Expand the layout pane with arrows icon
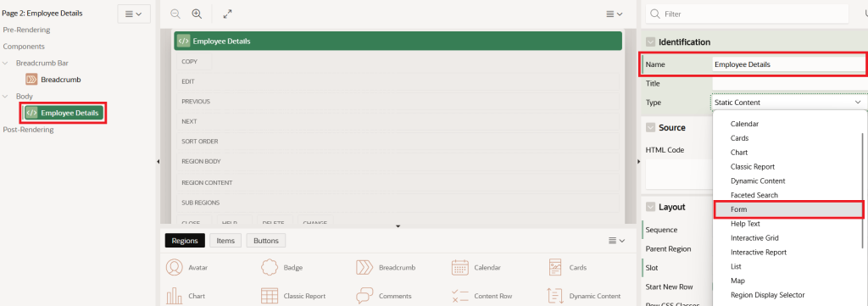The image size is (868, 306). pos(227,14)
